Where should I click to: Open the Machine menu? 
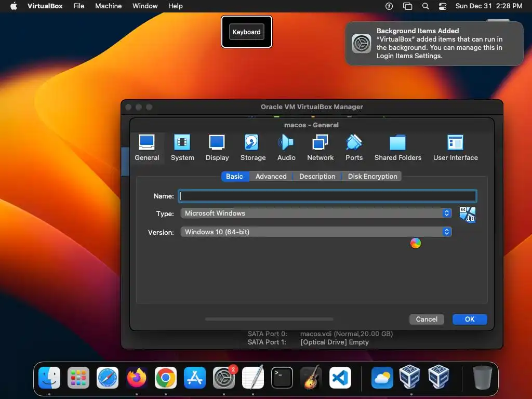point(108,6)
